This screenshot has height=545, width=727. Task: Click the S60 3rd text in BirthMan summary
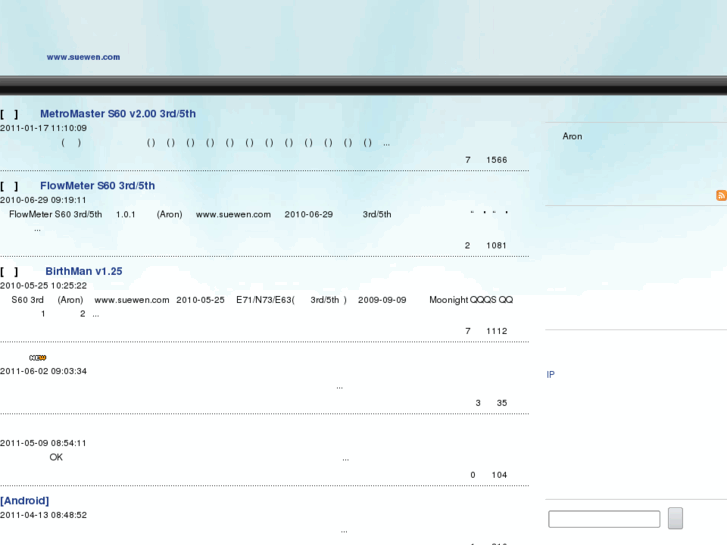(x=27, y=300)
